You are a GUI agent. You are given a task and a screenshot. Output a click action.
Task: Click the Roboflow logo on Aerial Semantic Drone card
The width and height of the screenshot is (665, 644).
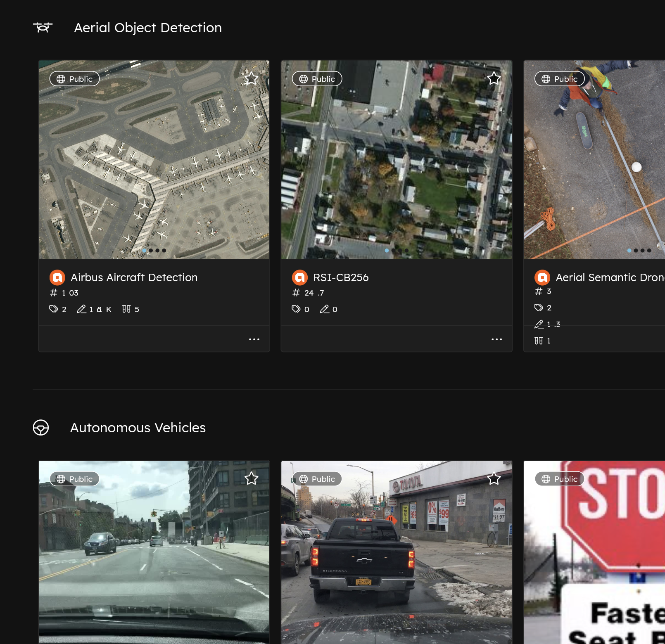tap(543, 277)
